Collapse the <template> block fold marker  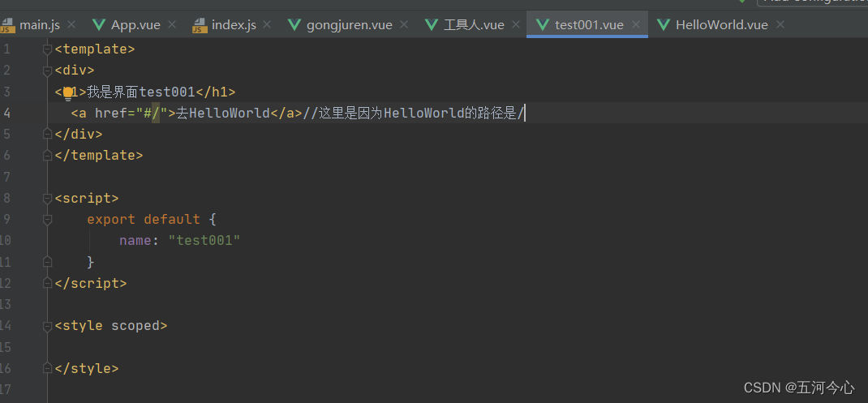[x=48, y=49]
